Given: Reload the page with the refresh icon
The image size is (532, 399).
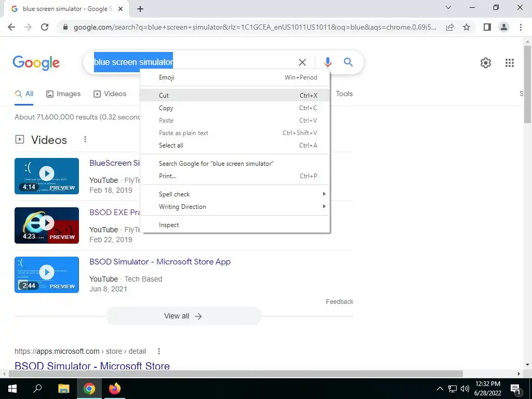Looking at the screenshot, I should [45, 27].
